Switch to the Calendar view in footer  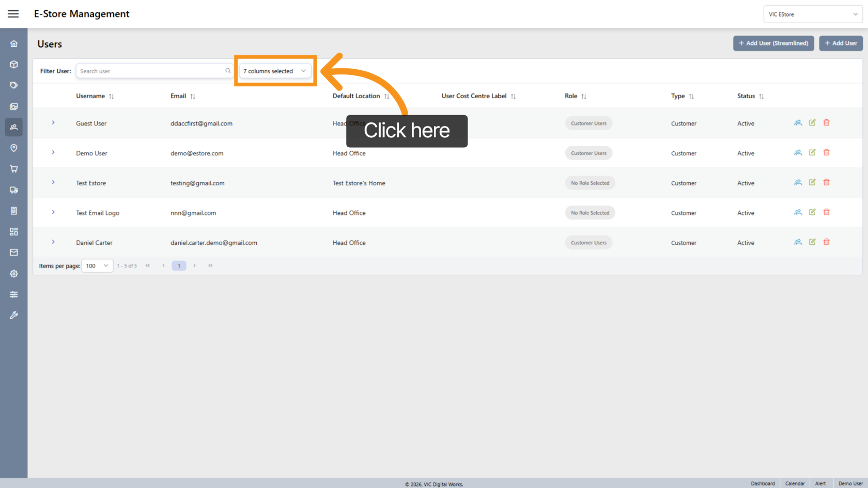pyautogui.click(x=795, y=483)
